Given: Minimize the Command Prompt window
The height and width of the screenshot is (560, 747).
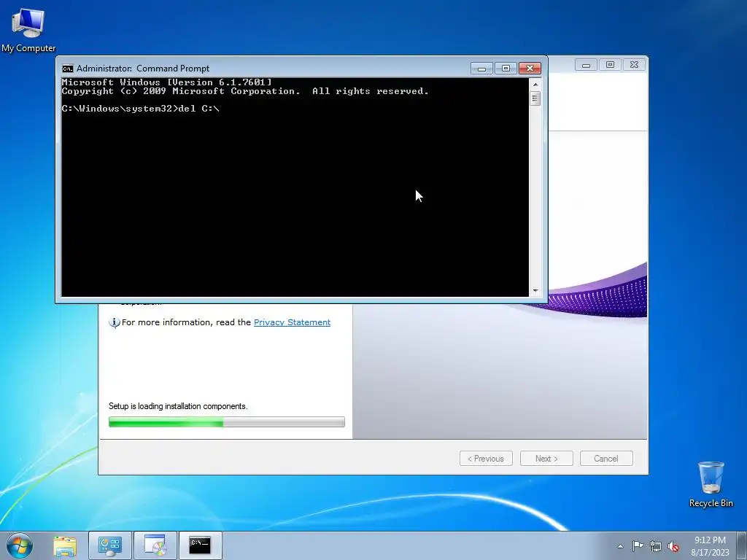Looking at the screenshot, I should (481, 69).
